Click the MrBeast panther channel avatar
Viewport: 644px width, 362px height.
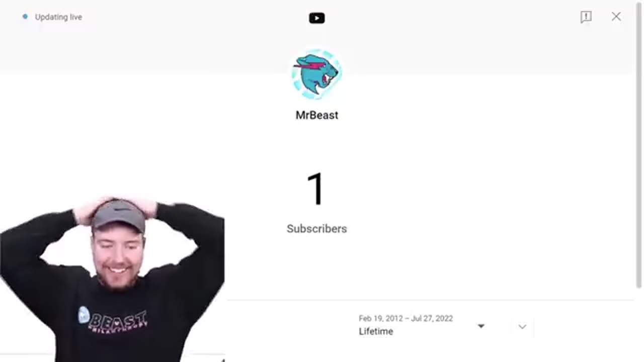point(317,74)
